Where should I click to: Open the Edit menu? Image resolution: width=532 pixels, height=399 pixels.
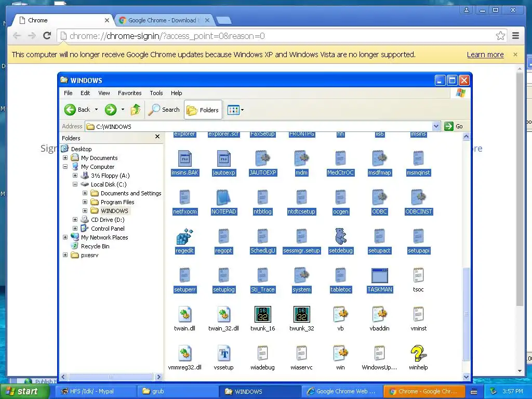(x=85, y=93)
